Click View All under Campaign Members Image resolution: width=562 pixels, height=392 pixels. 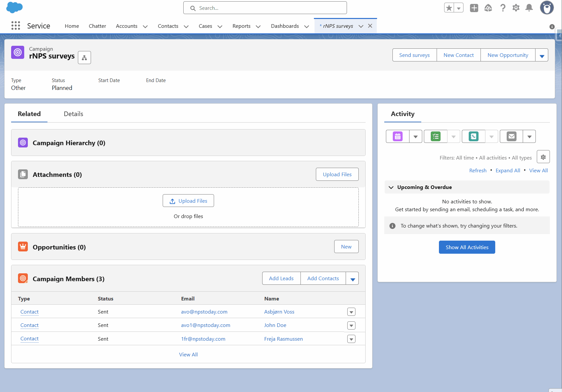pyautogui.click(x=188, y=354)
